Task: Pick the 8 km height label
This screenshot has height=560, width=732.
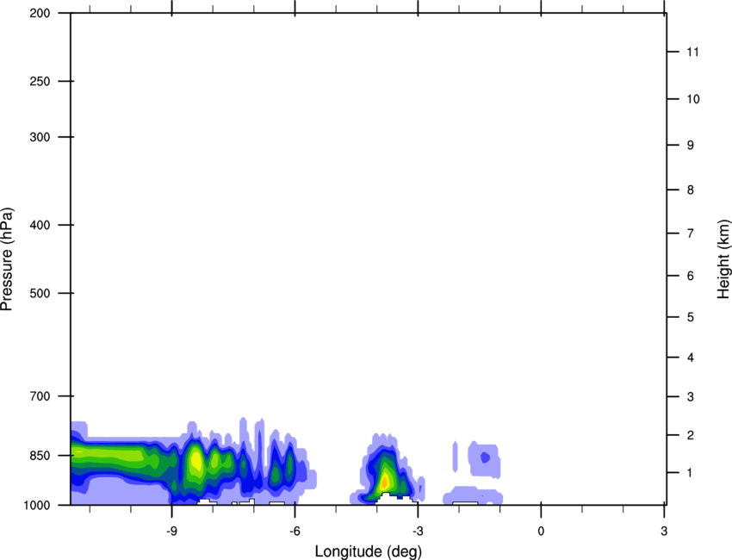Action: [x=691, y=190]
